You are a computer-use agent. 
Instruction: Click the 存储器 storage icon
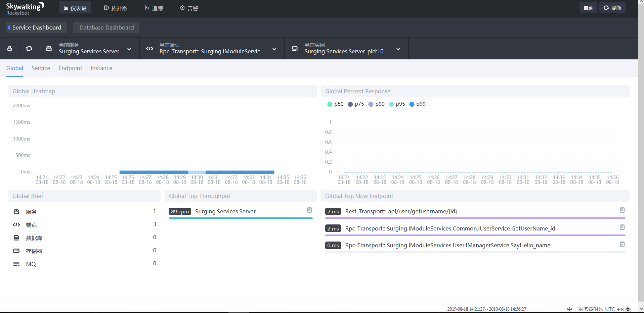[x=16, y=251]
